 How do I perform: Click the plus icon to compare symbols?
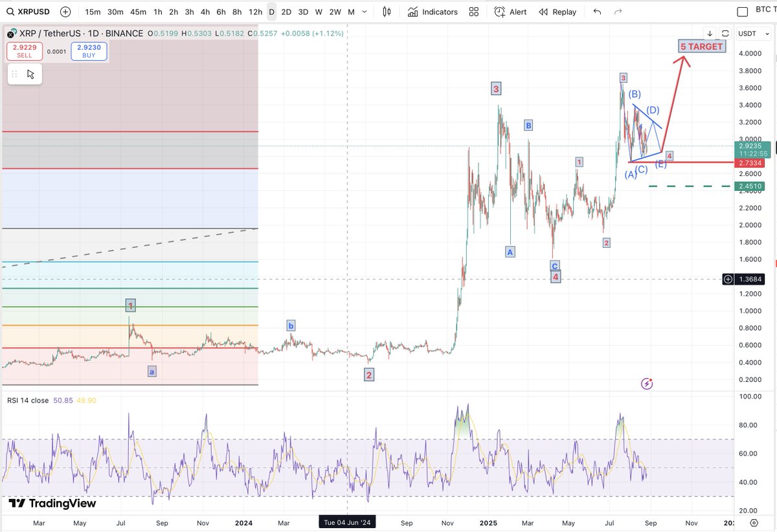point(63,12)
